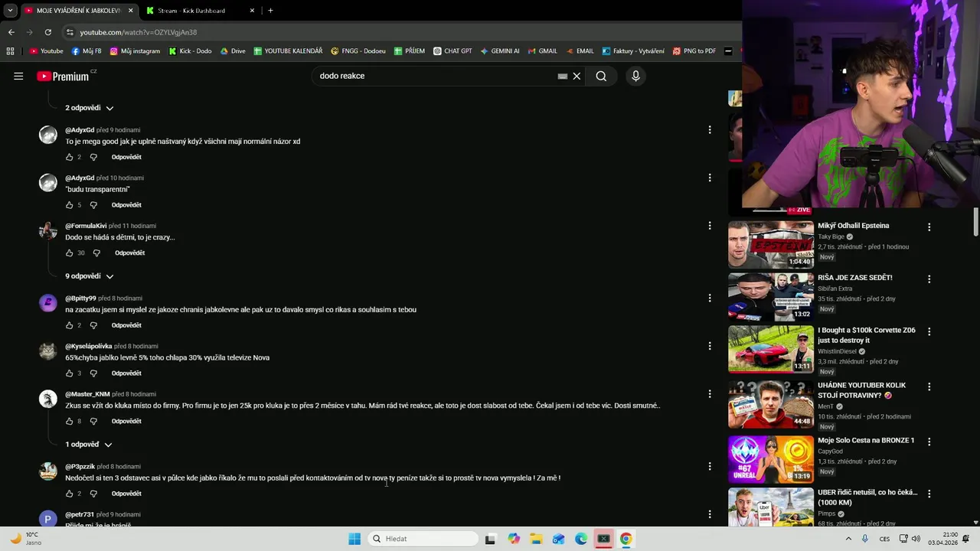Open @Bpitty99 channel link

80,298
